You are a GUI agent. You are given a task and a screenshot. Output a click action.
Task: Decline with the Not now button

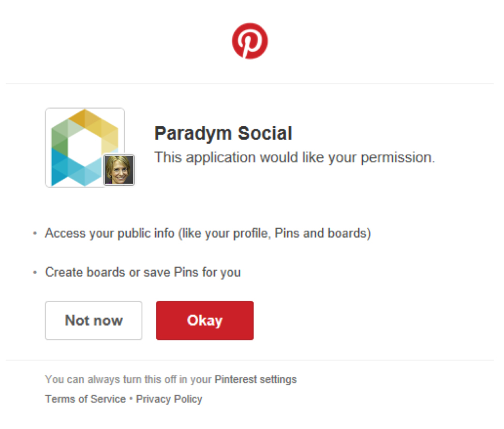[94, 320]
